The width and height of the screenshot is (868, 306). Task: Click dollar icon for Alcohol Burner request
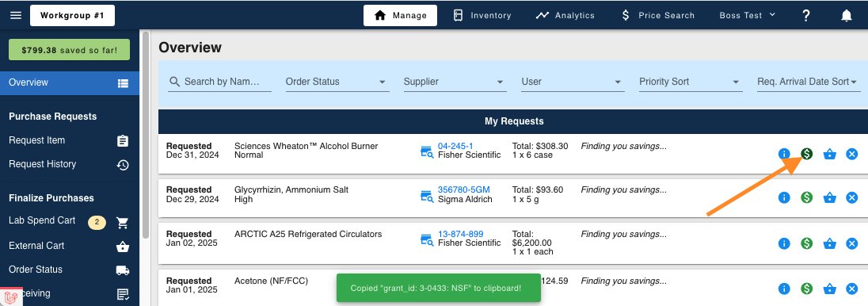[x=806, y=154]
